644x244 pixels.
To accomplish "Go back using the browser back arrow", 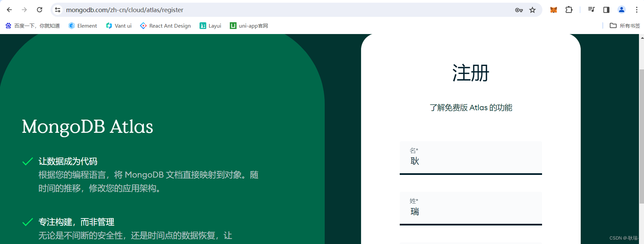I will pyautogui.click(x=9, y=10).
